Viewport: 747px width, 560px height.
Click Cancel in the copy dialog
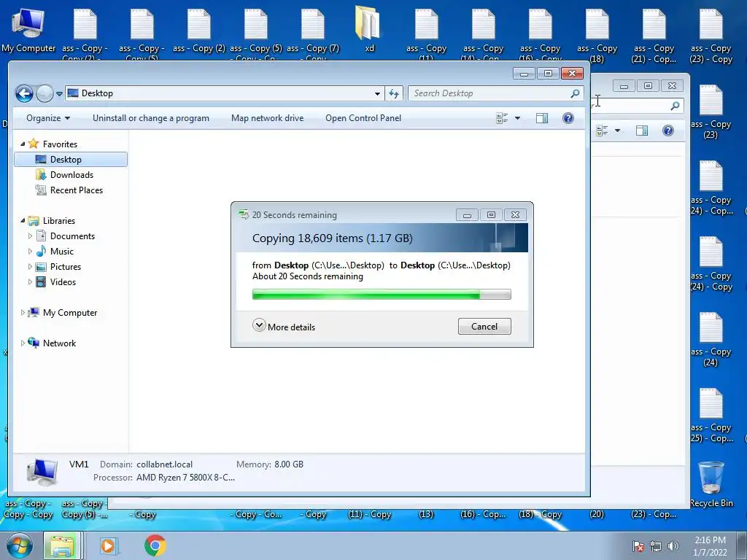pos(484,326)
